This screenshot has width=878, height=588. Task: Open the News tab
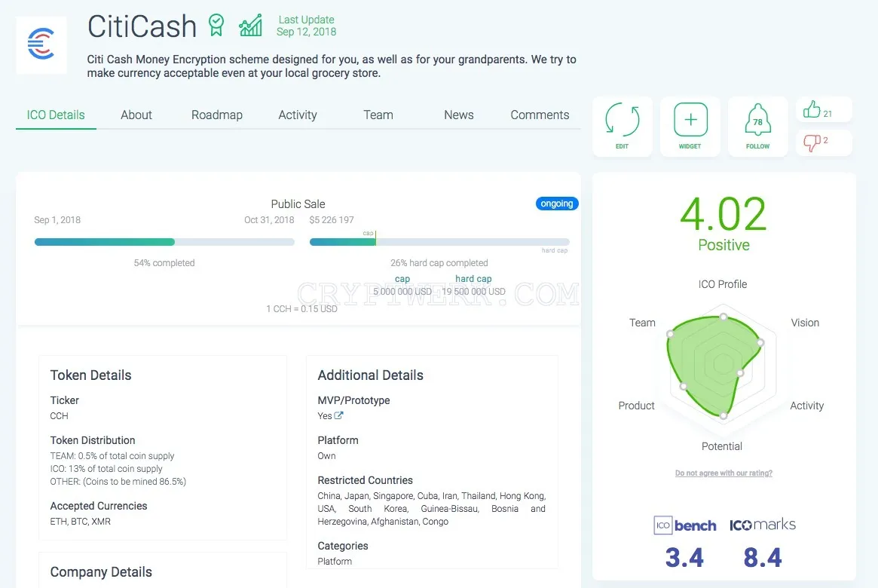459,115
